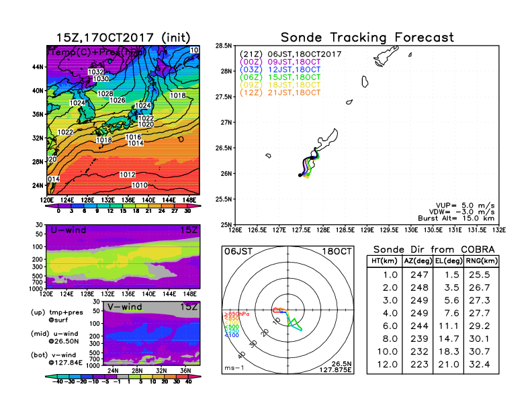Click the '132E' longitude axis label on the tracking map

tap(498, 230)
